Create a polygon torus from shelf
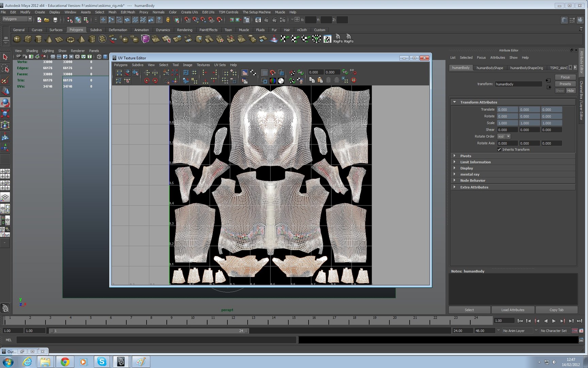Image resolution: width=588 pixels, height=368 pixels. point(70,39)
